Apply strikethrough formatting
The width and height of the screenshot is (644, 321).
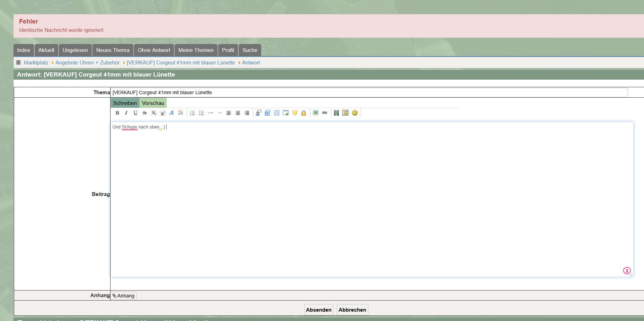click(144, 113)
